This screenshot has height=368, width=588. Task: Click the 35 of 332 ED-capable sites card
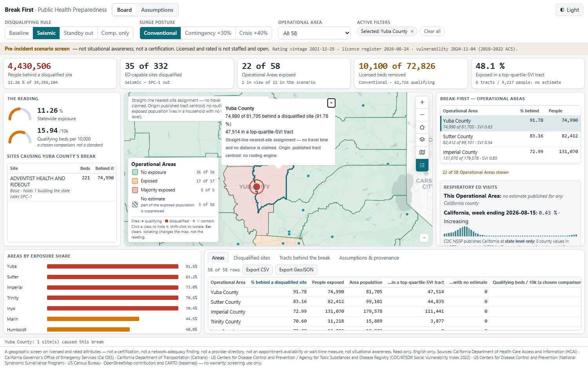point(177,74)
